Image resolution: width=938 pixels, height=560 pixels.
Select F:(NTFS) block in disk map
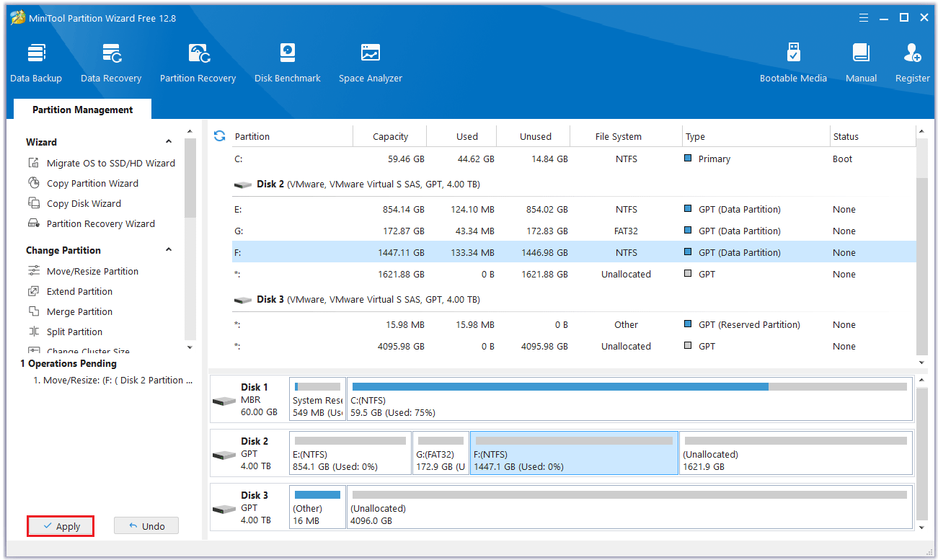point(574,453)
